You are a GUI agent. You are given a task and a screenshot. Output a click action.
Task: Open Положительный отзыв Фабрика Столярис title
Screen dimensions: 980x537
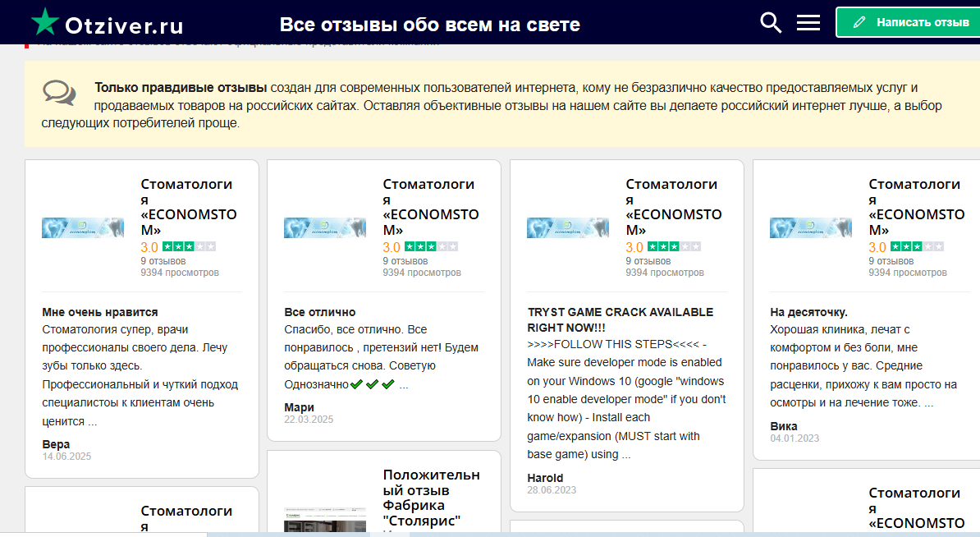[431, 498]
